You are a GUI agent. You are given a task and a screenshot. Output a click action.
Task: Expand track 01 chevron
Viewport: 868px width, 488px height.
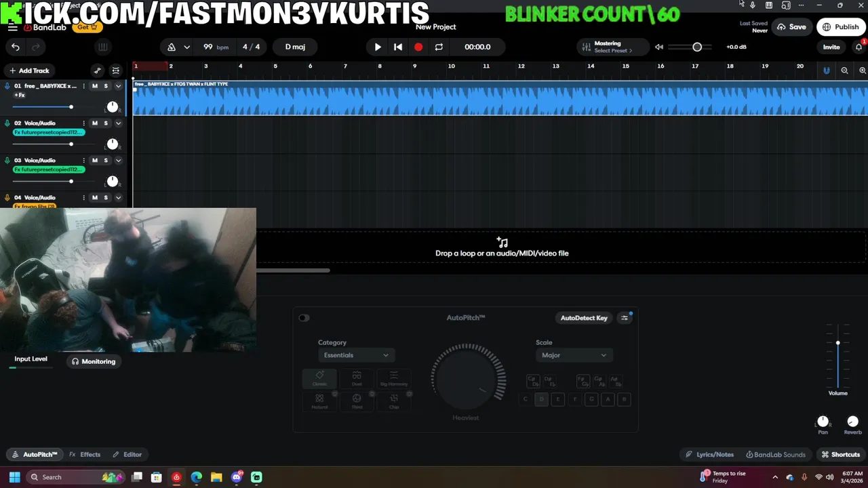point(118,86)
